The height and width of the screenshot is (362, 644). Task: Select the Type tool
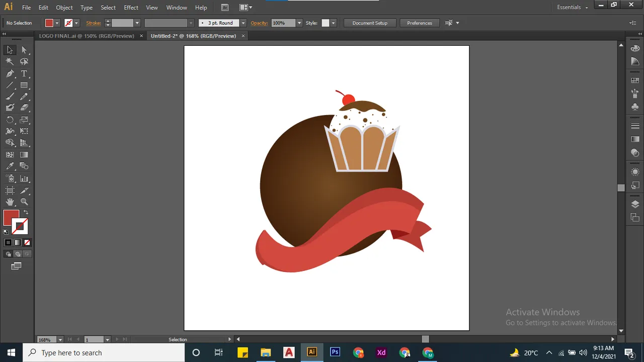tap(24, 73)
